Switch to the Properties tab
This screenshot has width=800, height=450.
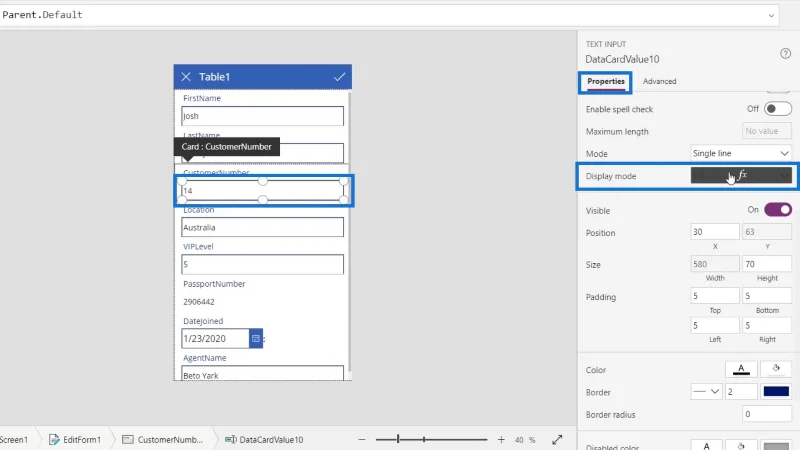coord(606,82)
